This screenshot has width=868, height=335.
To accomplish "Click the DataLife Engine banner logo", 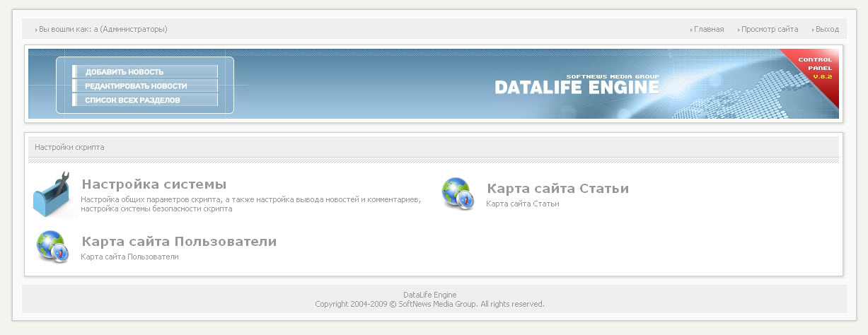I will point(577,84).
